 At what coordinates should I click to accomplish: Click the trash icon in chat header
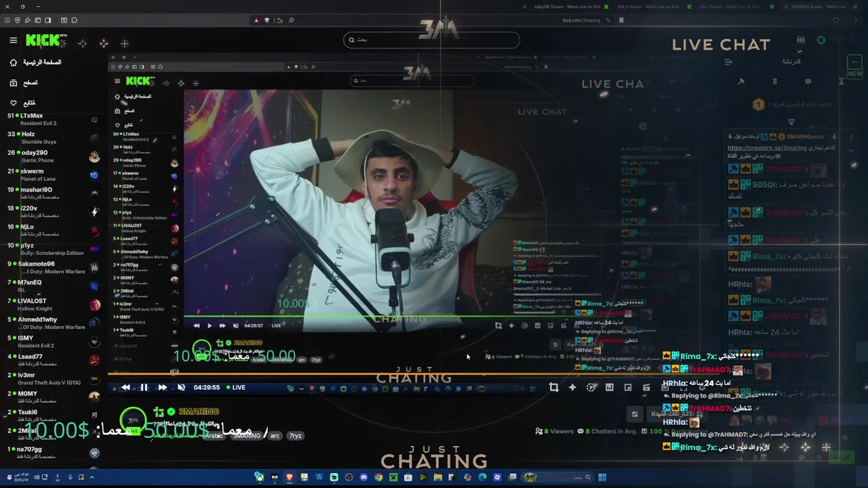[774, 81]
